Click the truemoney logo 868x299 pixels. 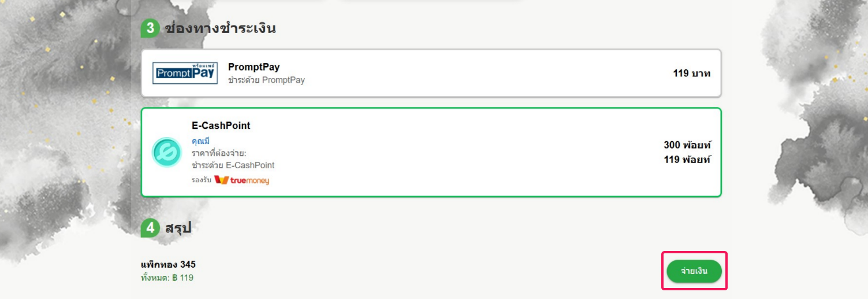241,180
